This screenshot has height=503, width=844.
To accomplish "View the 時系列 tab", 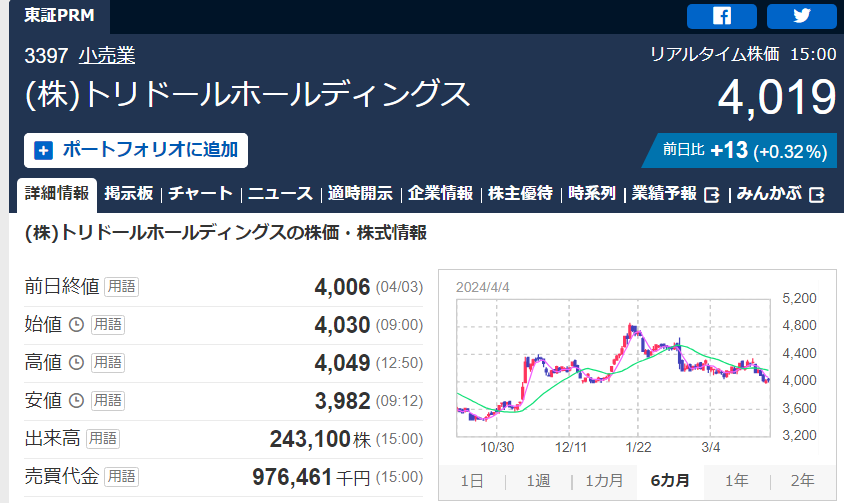I will pyautogui.click(x=592, y=193).
